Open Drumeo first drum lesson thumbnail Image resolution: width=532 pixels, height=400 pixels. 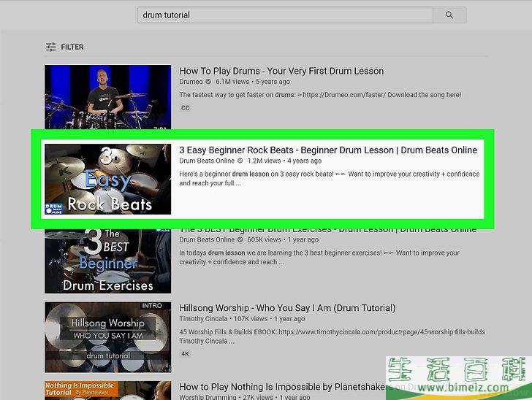coord(108,97)
